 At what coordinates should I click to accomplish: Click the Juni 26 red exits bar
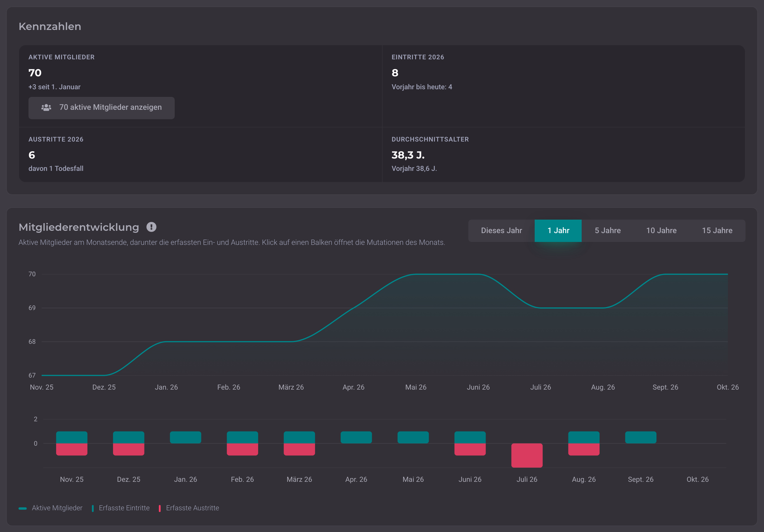(470, 449)
